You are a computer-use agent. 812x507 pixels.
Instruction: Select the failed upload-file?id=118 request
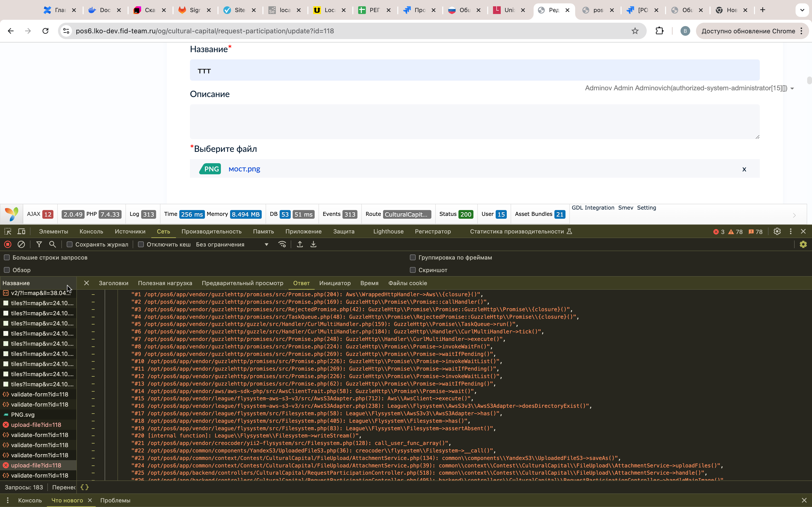[36, 425]
